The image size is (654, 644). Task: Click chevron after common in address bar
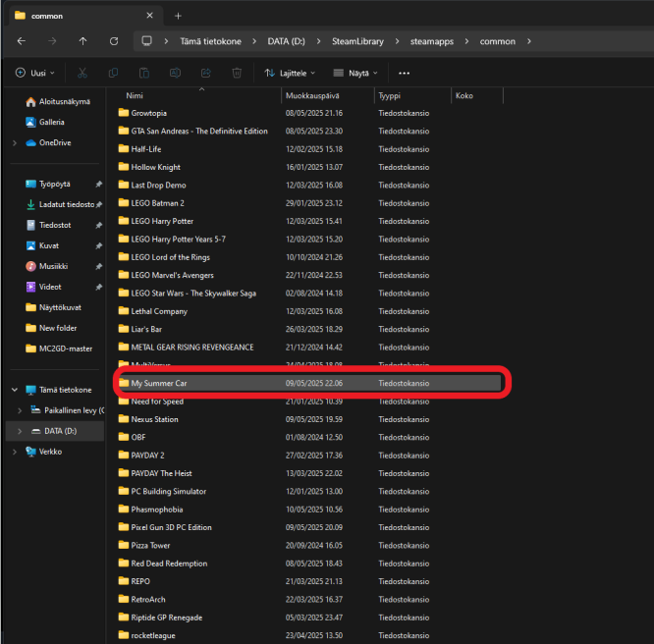(x=529, y=41)
